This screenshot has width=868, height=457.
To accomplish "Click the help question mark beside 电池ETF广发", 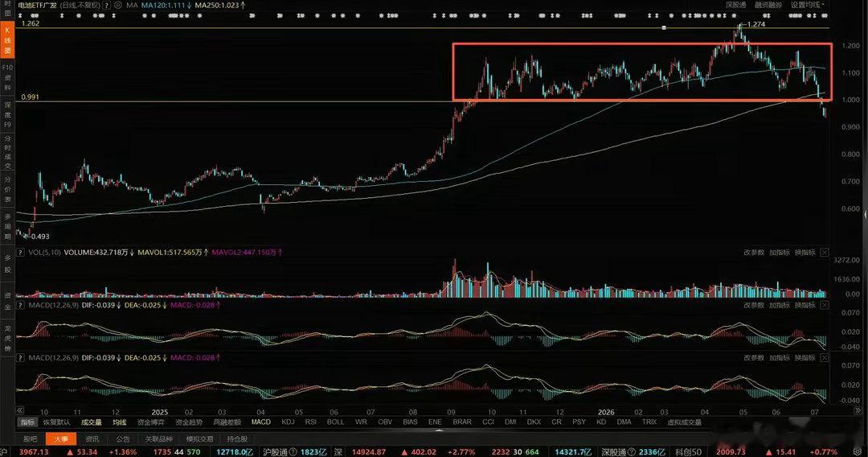I will [x=107, y=5].
